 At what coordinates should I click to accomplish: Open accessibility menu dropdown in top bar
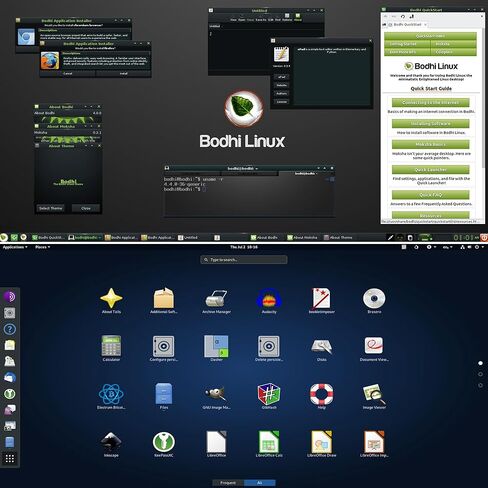coord(431,247)
